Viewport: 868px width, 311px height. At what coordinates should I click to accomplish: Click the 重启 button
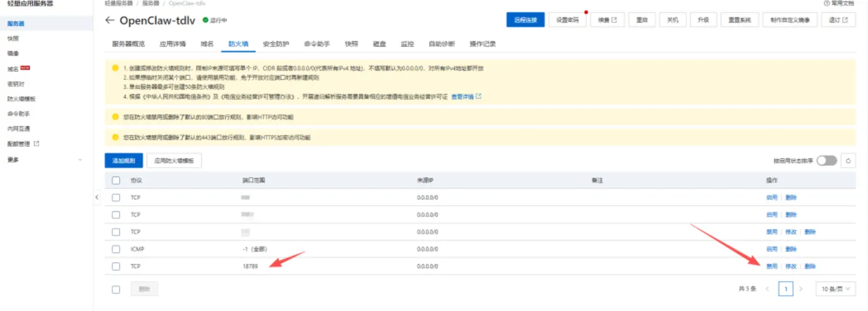tap(642, 20)
